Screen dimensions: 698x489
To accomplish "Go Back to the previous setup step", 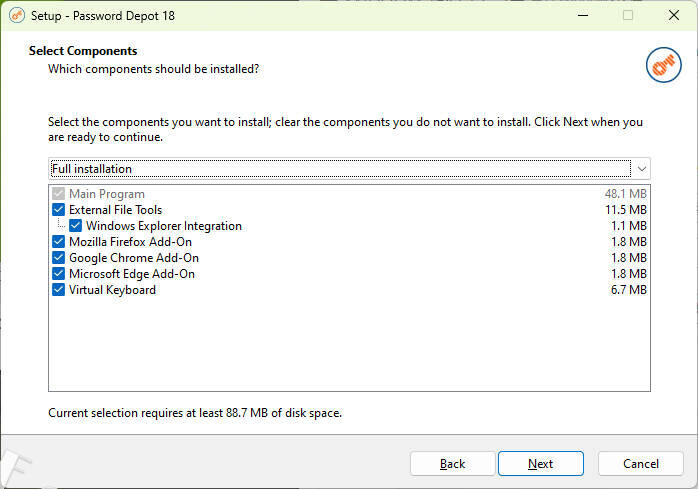I will click(x=452, y=464).
